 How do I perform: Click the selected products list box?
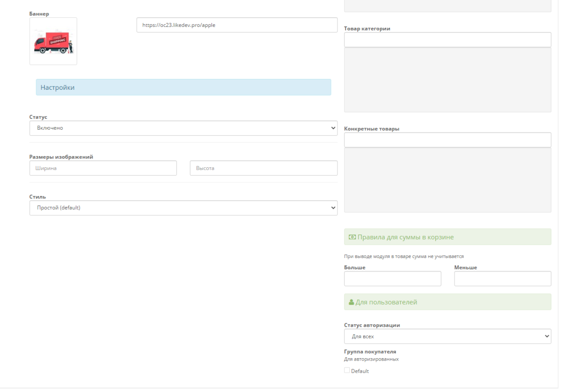(447, 180)
